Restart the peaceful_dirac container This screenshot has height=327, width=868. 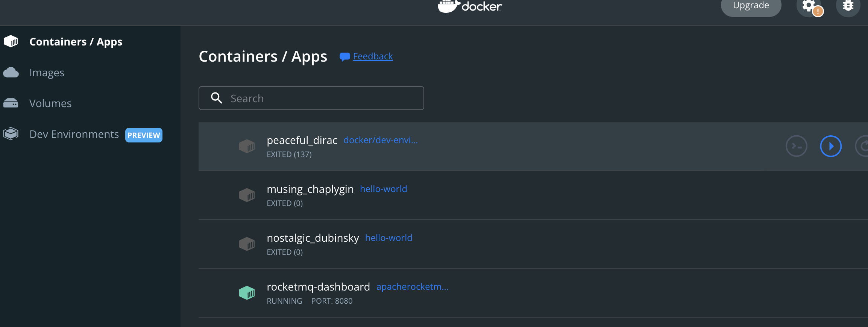tap(862, 146)
